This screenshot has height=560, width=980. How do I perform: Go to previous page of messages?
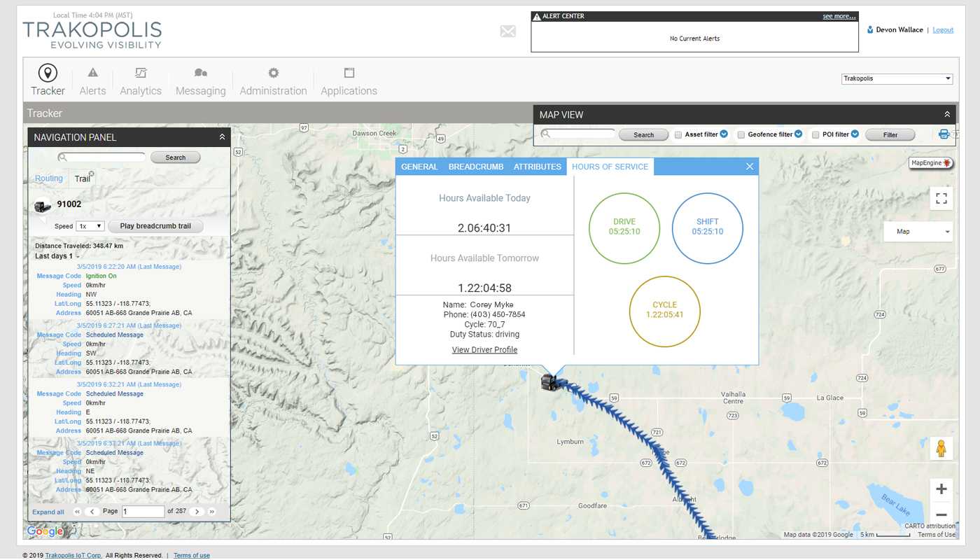click(92, 512)
